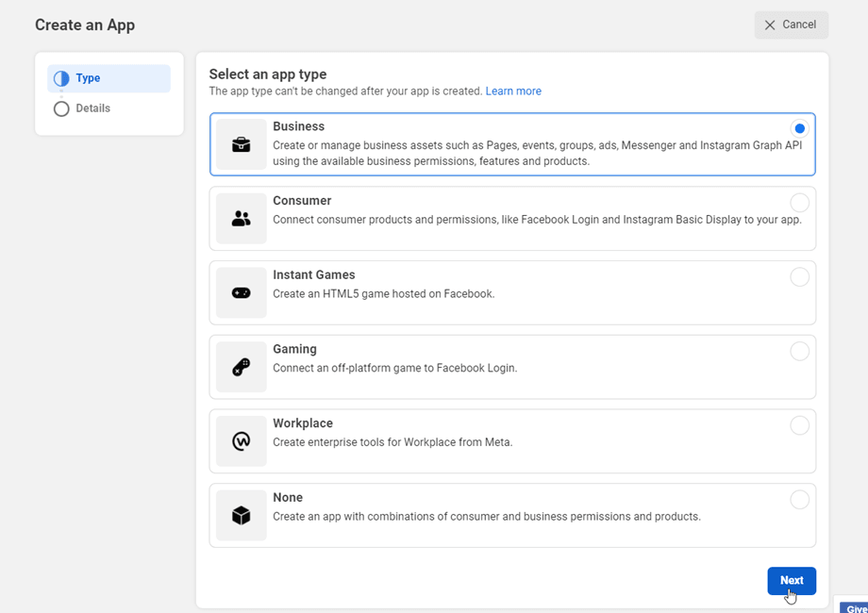Click the half-filled Type step icon
The width and height of the screenshot is (868, 613).
point(61,78)
